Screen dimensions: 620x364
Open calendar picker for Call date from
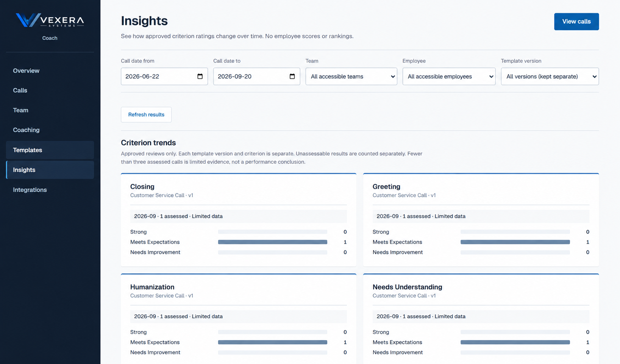click(200, 77)
